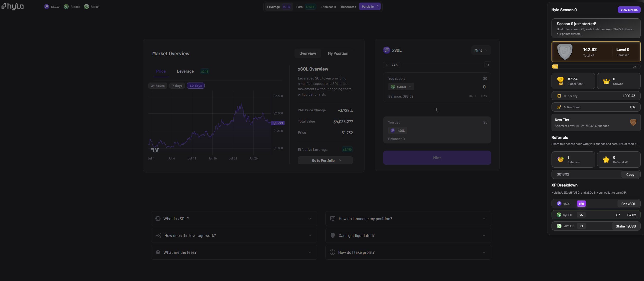The height and width of the screenshot is (281, 644).
Task: Open the Mint mode dropdown
Action: tap(480, 50)
